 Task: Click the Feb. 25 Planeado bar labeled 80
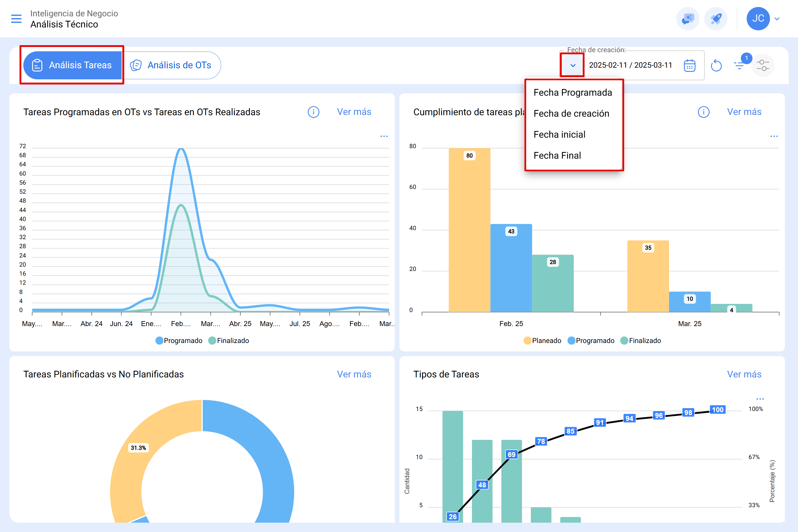469,230
